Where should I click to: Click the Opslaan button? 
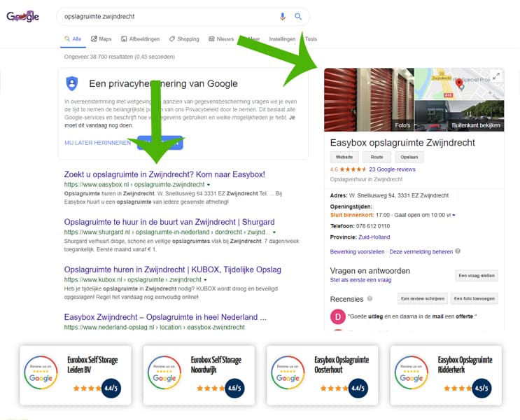[409, 157]
